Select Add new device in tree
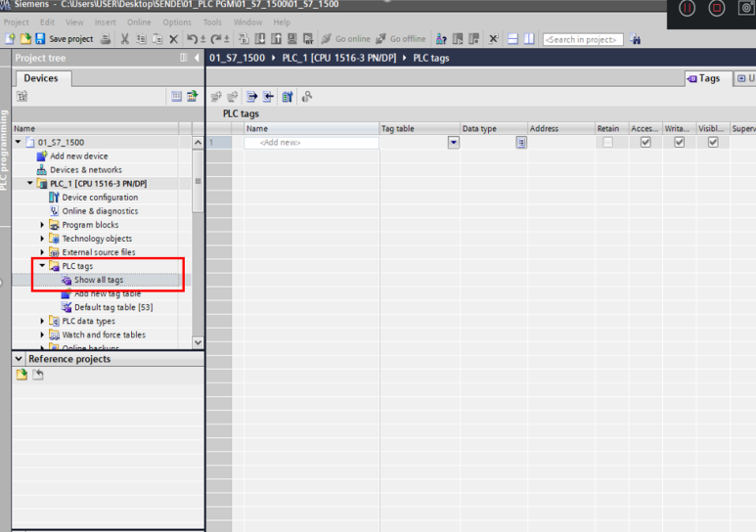This screenshot has height=532, width=756. click(78, 155)
